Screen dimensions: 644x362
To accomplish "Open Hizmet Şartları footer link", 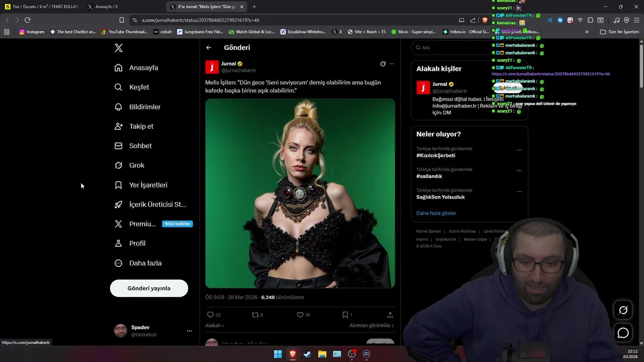I will point(429,231).
